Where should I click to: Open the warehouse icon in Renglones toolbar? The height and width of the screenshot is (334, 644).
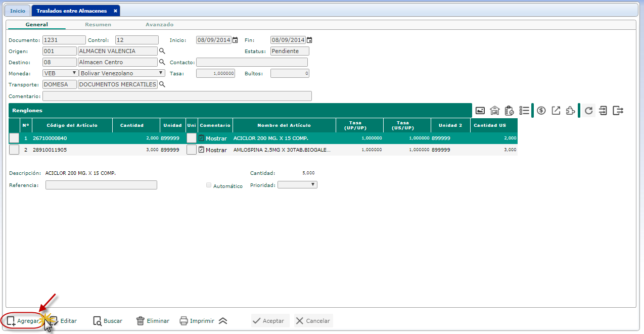[x=495, y=111]
